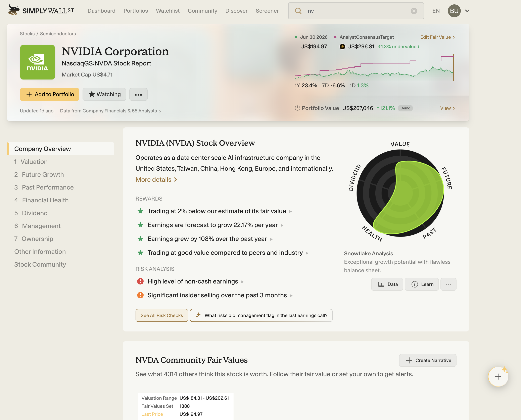The height and width of the screenshot is (420, 521).
Task: Open Community in top navigation
Action: (202, 11)
